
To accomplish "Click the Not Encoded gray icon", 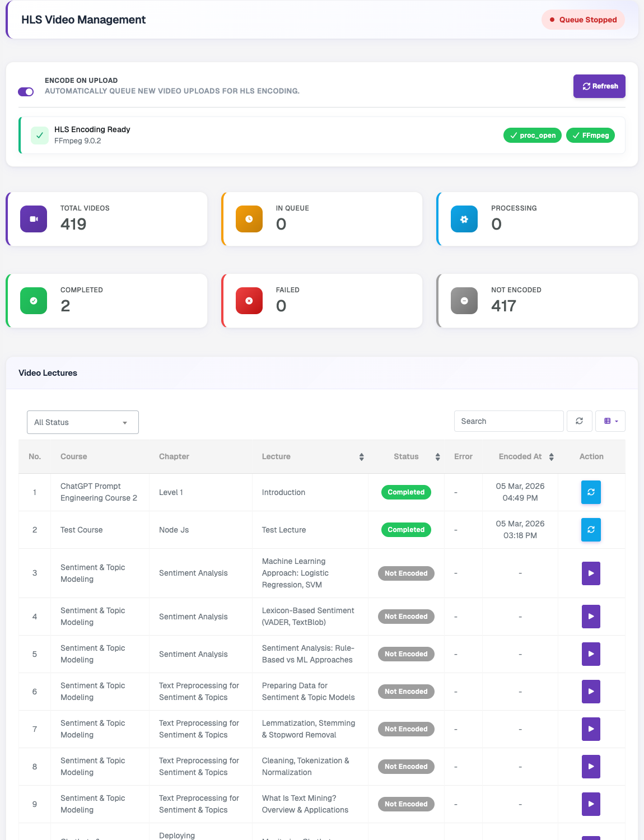I will [x=464, y=301].
